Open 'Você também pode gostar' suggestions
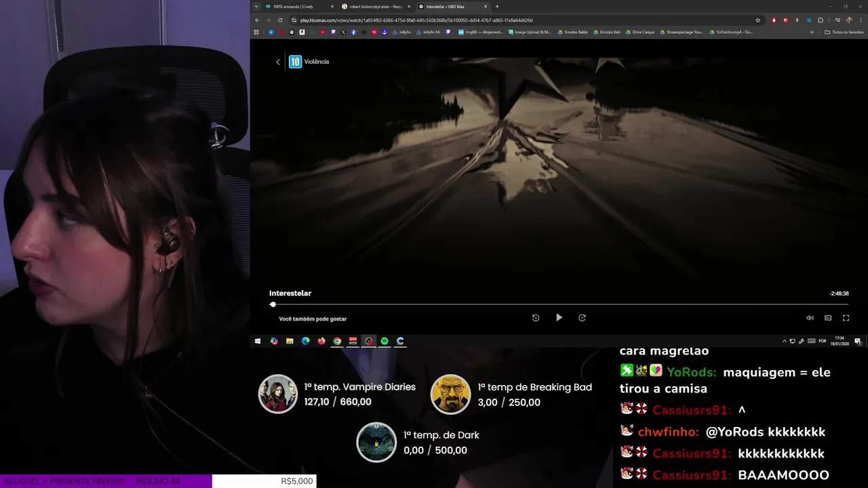Image resolution: width=868 pixels, height=488 pixels. 313,319
